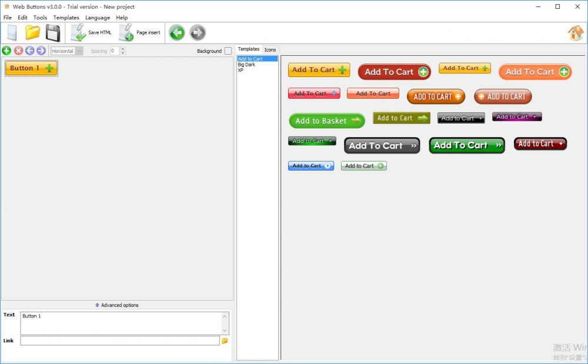Viewport: 588px width, 364px height.
Task: Click the green add button icon
Action: (6, 51)
